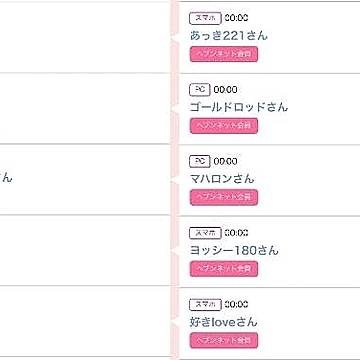Screen dimensions: 360x360
Task: Open the マハロンさん profile link
Action: (222, 179)
